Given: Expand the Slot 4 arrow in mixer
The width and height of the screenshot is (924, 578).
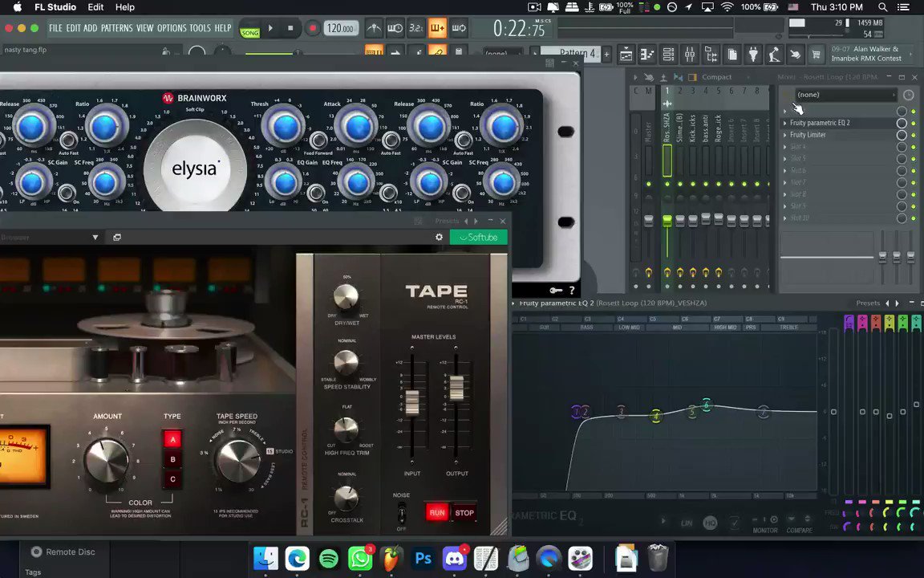Looking at the screenshot, I should tap(785, 147).
